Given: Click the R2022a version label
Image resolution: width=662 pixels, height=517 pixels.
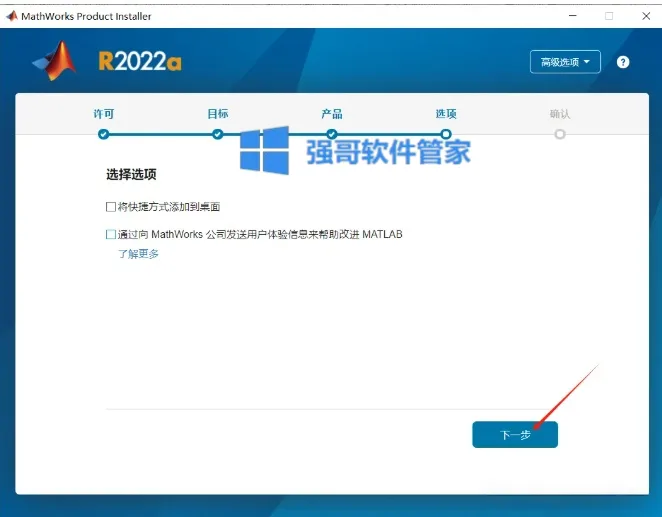Looking at the screenshot, I should point(140,62).
